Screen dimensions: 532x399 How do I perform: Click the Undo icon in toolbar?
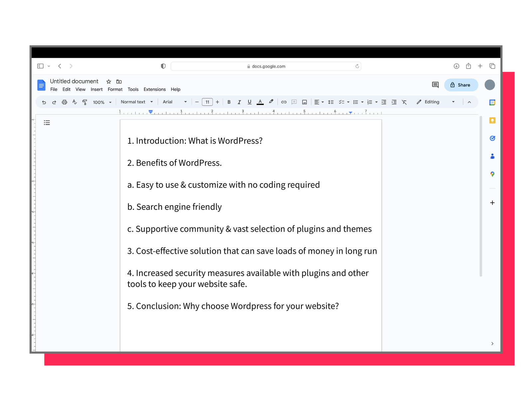point(44,102)
